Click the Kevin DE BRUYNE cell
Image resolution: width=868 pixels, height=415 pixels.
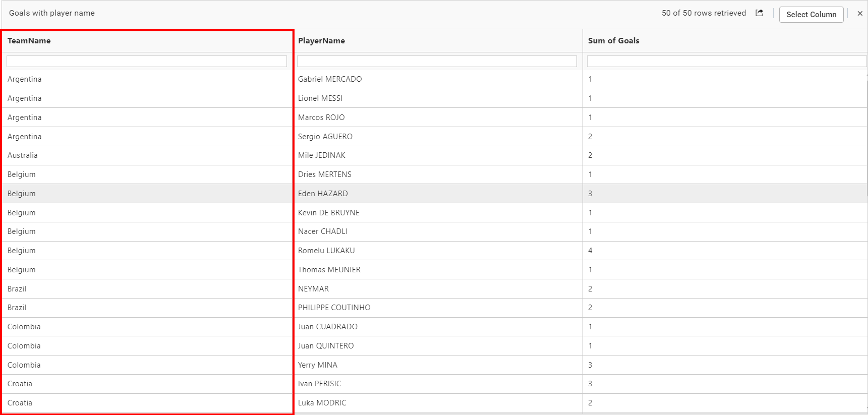[x=328, y=213]
